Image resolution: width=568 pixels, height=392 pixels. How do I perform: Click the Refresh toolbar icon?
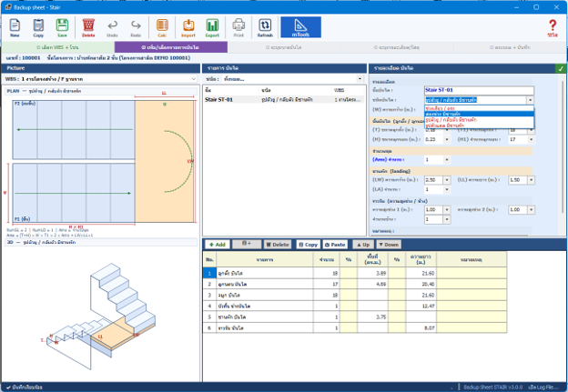265,28
